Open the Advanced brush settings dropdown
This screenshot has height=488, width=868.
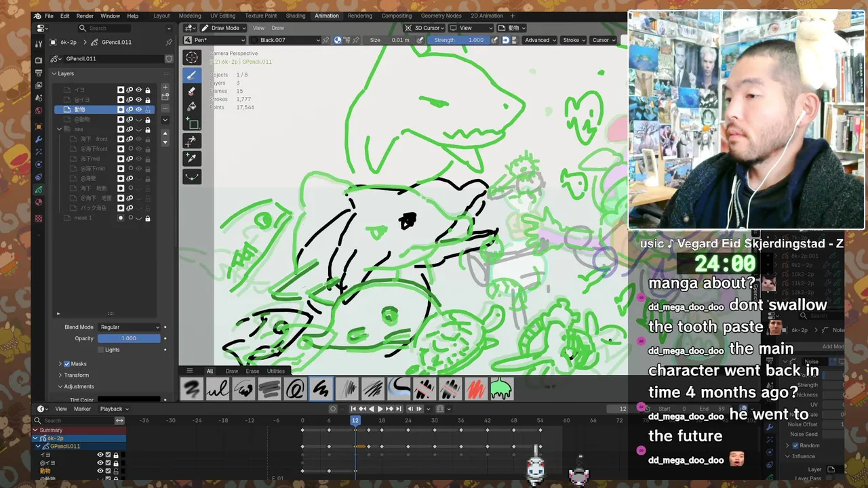tap(540, 40)
